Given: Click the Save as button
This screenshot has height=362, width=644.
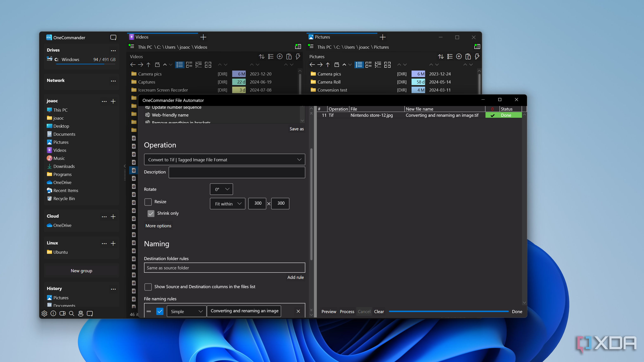Looking at the screenshot, I should (296, 129).
